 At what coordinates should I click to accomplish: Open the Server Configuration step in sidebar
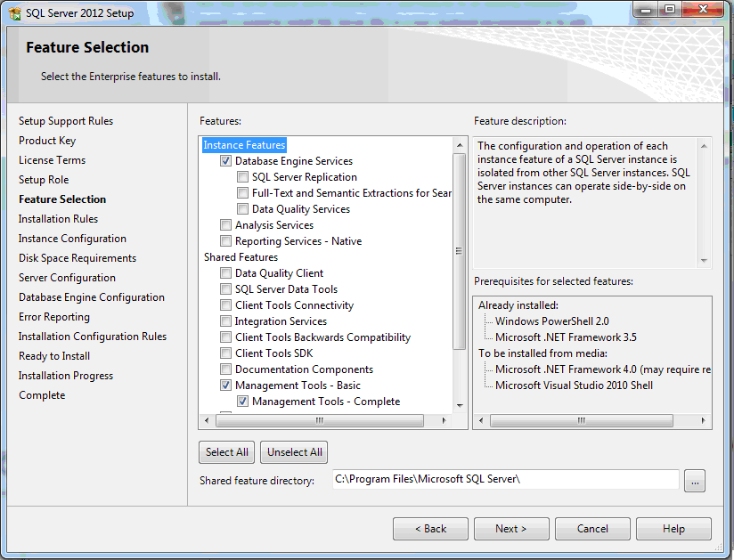click(x=67, y=278)
